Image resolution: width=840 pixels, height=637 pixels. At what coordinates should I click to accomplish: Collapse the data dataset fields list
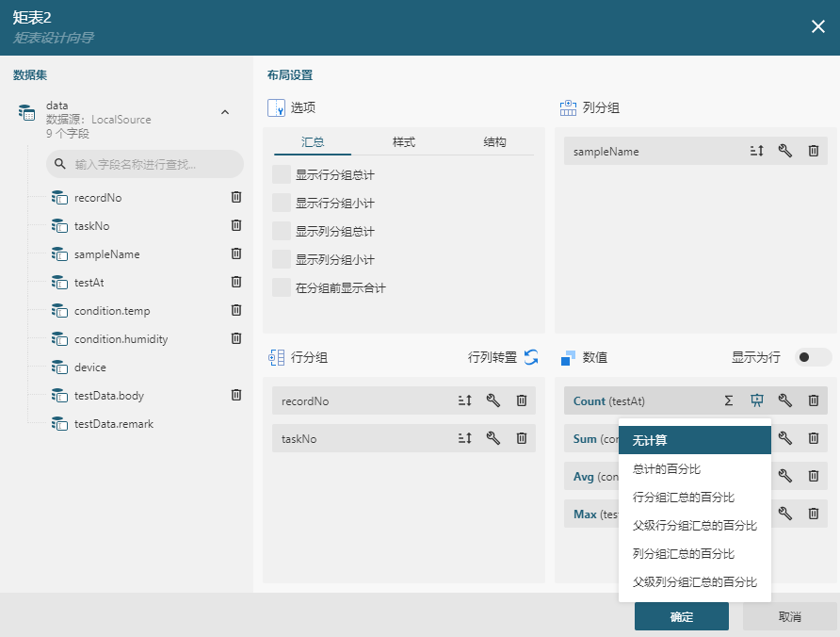pyautogui.click(x=225, y=112)
